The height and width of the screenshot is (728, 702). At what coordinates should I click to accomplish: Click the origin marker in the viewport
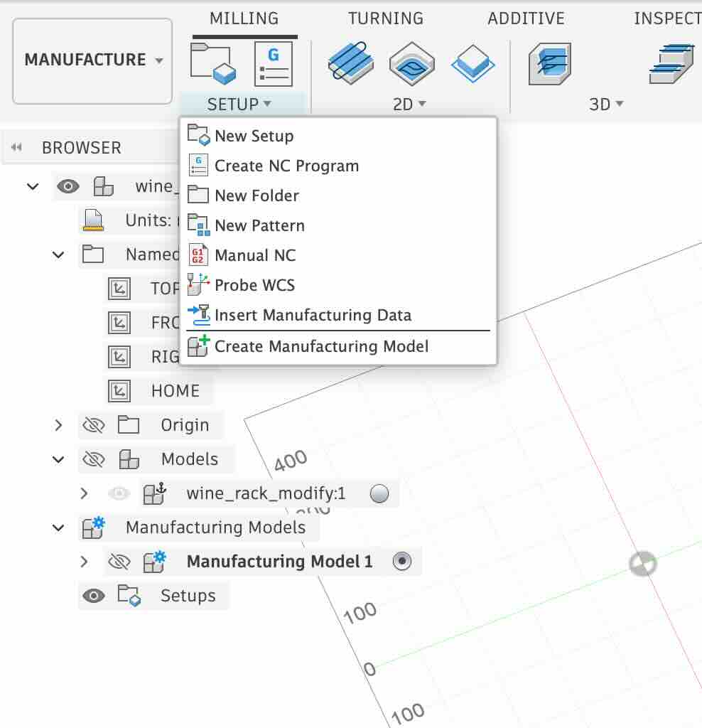pos(642,564)
